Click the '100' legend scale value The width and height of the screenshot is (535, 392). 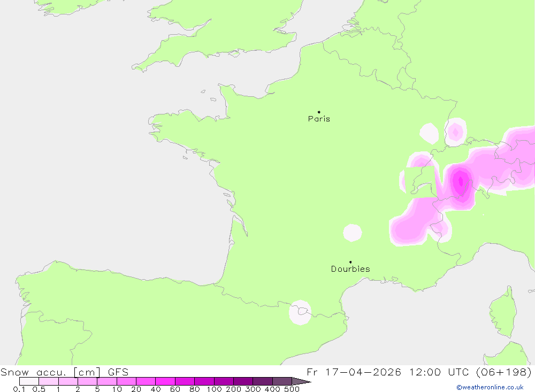click(x=215, y=389)
